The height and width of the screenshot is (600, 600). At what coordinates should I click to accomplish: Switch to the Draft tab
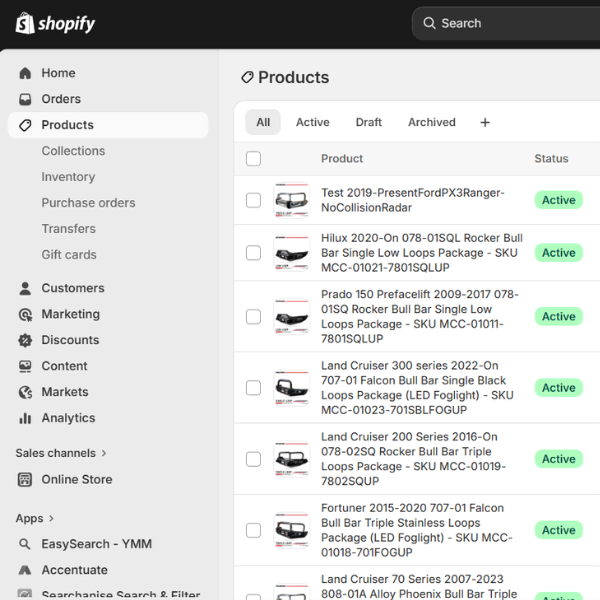[368, 122]
